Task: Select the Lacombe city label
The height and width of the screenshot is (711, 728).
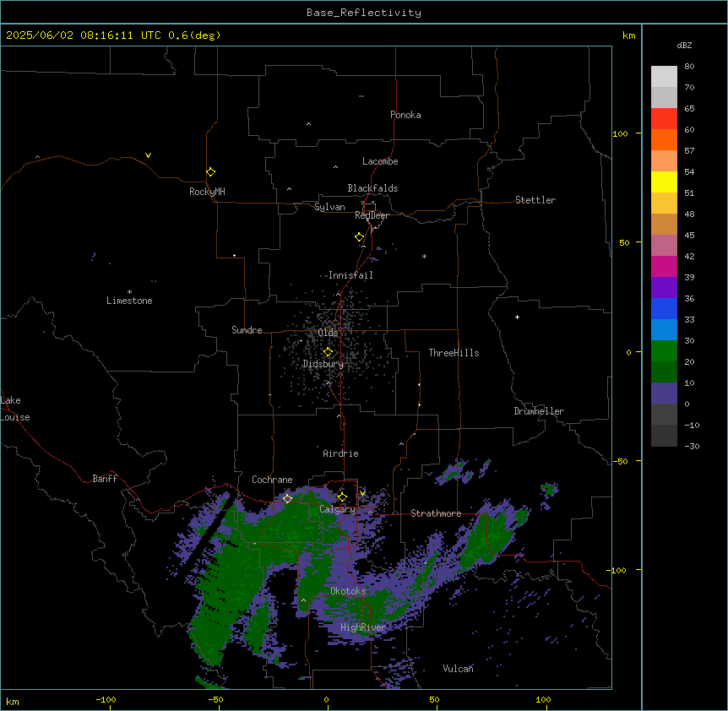Action: point(380,161)
